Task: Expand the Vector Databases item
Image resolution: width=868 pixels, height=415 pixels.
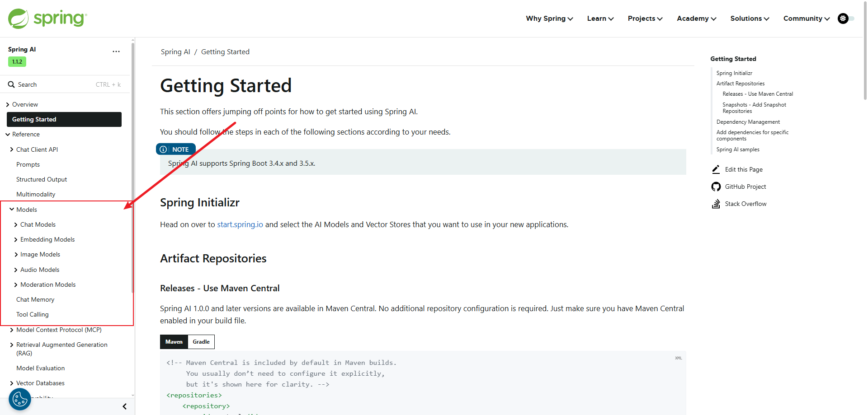Action: coord(12,383)
